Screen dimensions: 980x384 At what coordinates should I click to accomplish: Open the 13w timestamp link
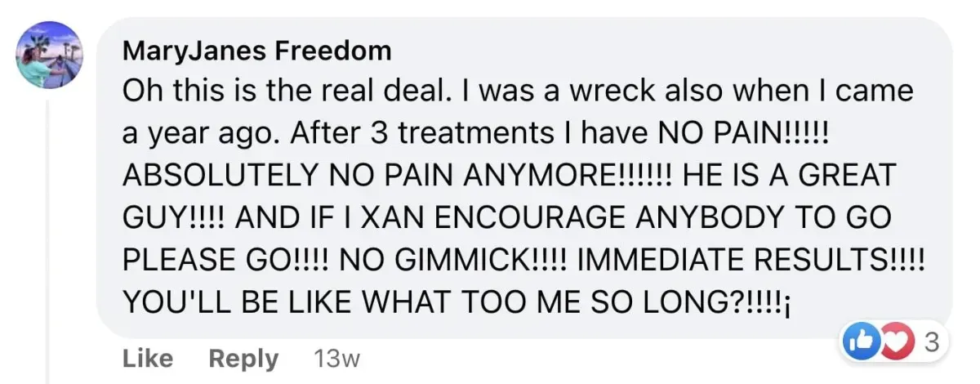(x=336, y=359)
